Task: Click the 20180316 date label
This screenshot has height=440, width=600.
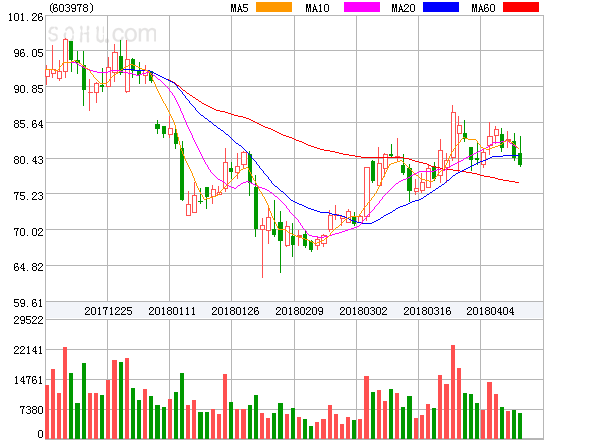Action: coord(427,311)
